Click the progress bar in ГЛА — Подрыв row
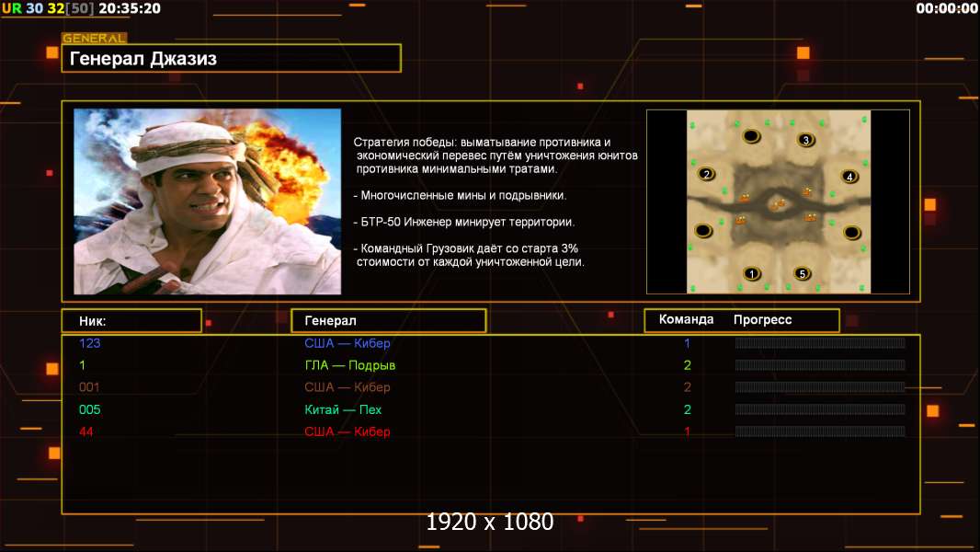 pyautogui.click(x=820, y=365)
